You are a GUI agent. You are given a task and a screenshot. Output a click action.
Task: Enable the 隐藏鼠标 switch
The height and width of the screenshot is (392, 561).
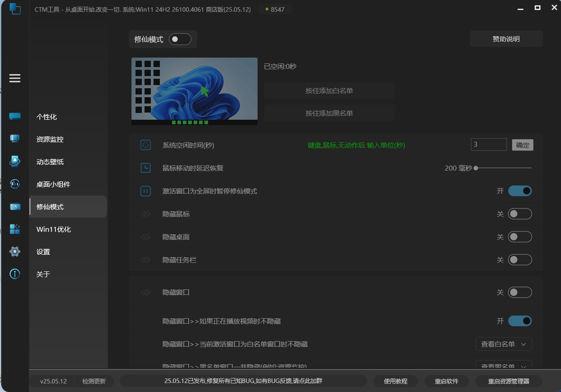[x=520, y=214]
